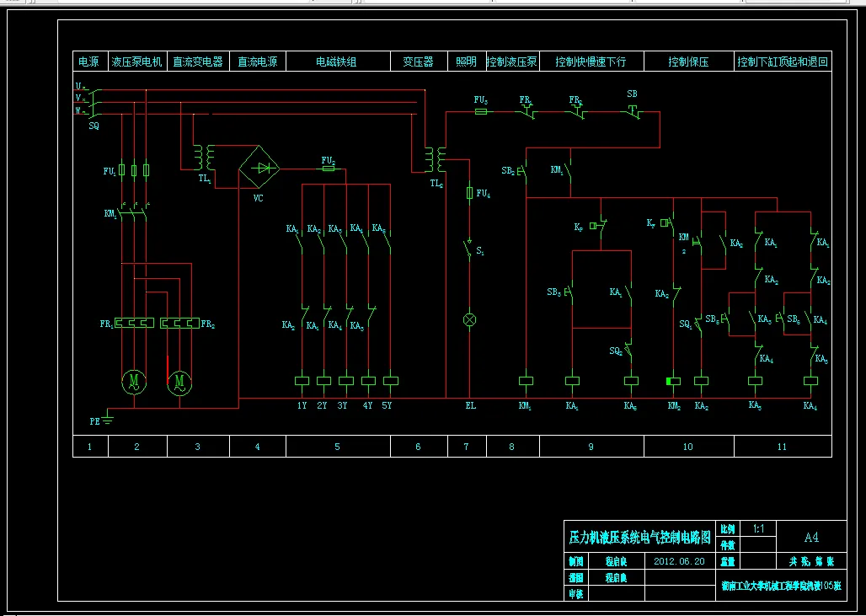The height and width of the screenshot is (616, 866).
Task: Click the SQ2 limit switch contact
Action: click(629, 351)
